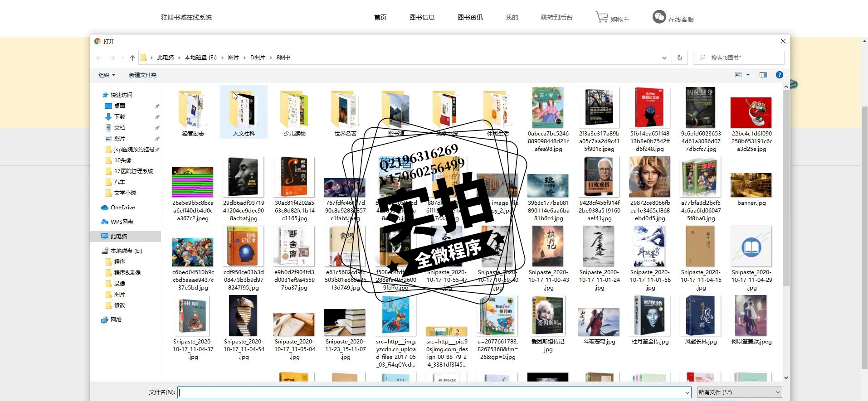The height and width of the screenshot is (401, 868).
Task: Expand the view options dropdown arrow
Action: click(x=748, y=75)
